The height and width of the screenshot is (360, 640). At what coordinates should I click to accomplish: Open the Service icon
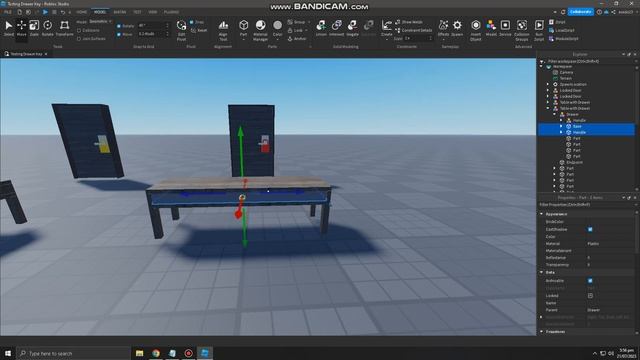click(x=505, y=28)
